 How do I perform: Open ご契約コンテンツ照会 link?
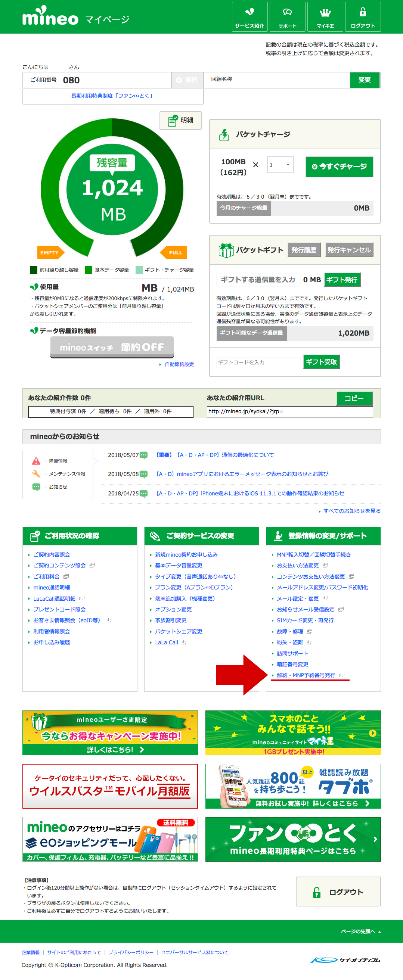[59, 566]
